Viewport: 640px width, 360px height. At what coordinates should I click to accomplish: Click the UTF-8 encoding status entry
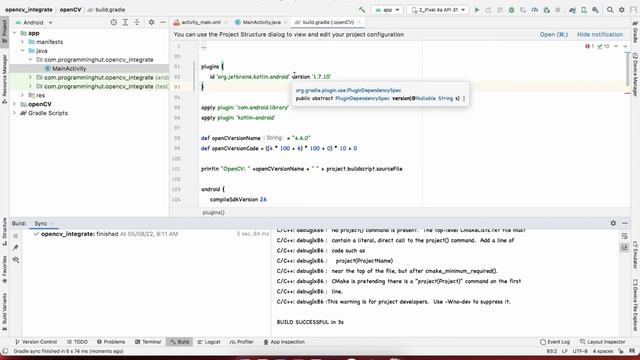point(580,351)
